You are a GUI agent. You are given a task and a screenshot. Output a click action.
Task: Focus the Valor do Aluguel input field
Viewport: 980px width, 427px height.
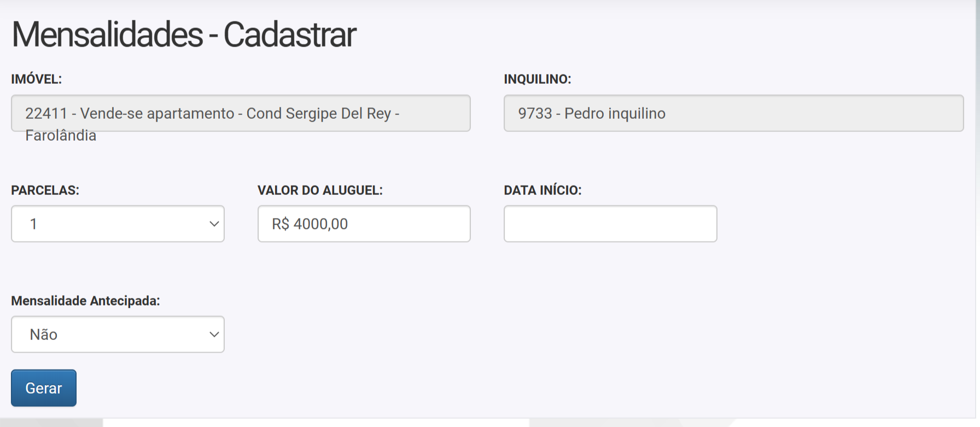364,224
